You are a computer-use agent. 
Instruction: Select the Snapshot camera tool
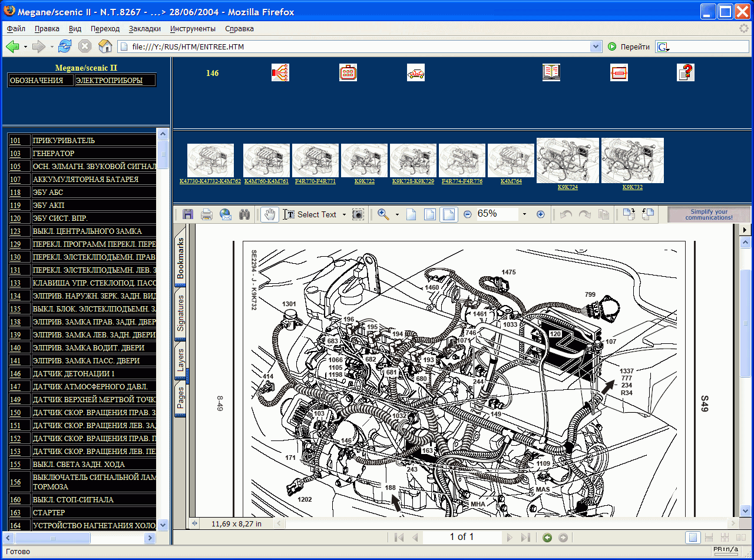(x=358, y=215)
